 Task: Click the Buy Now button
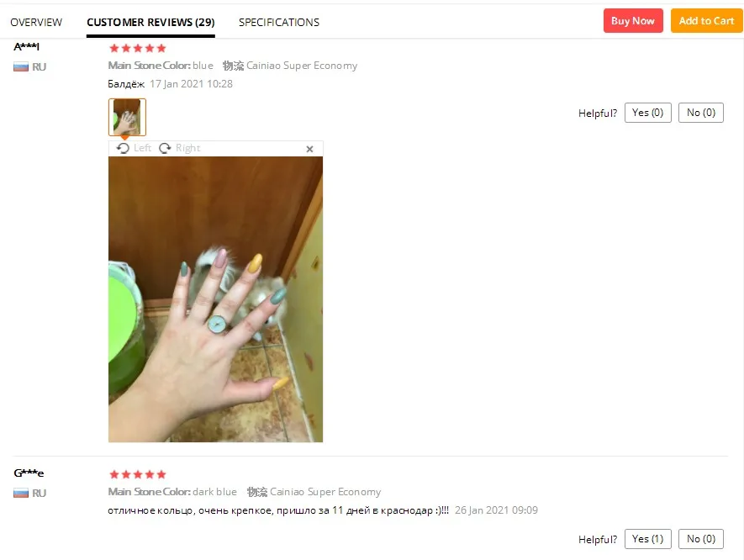point(633,21)
